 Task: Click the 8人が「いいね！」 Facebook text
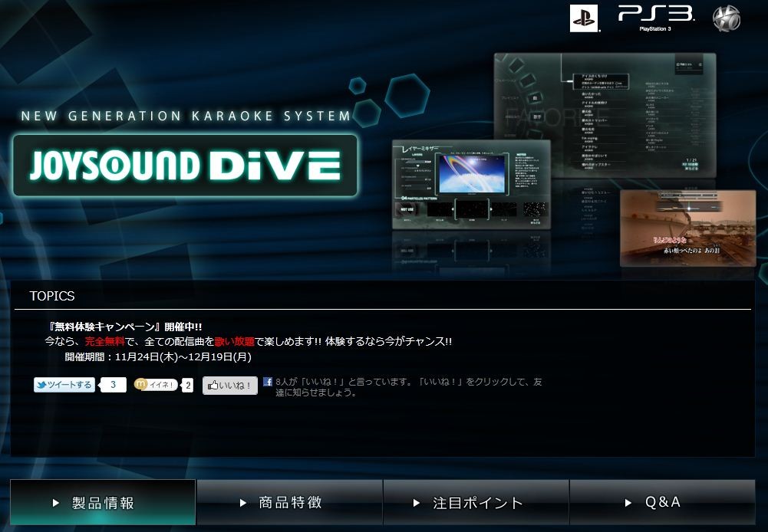410,386
